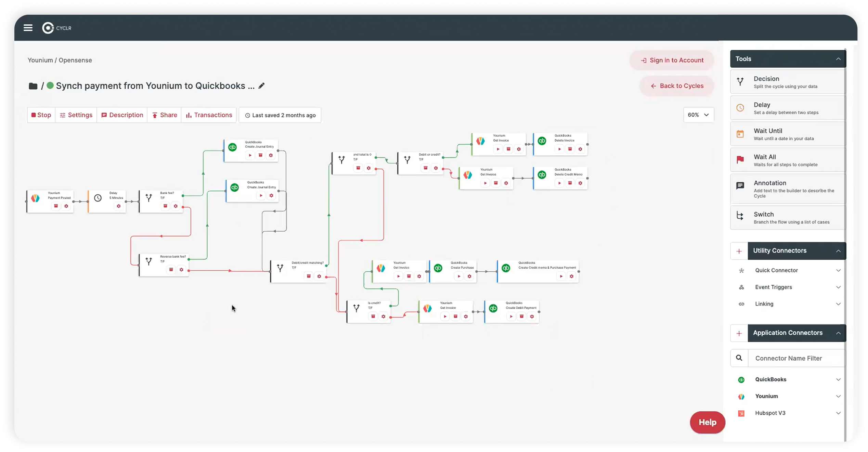
Task: Click Sign in to Account
Action: pos(672,60)
